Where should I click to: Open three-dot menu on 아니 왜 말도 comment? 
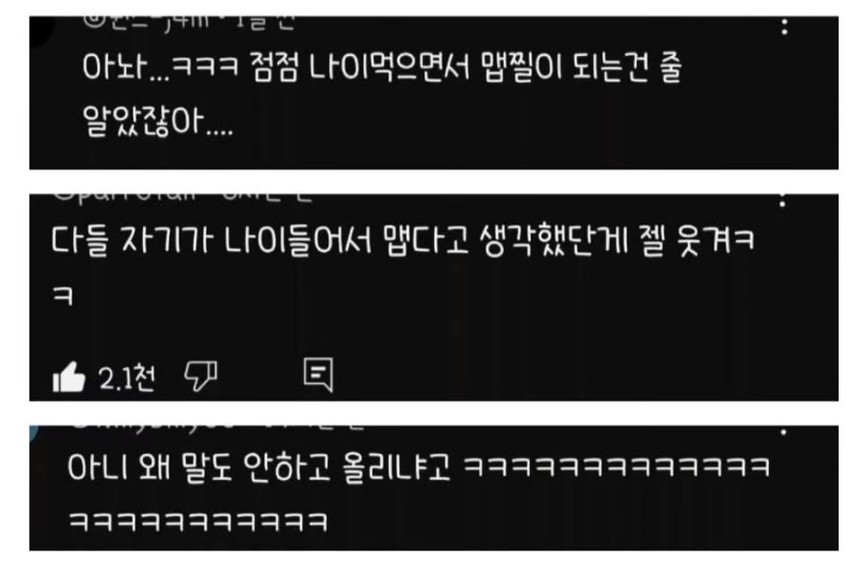click(783, 432)
